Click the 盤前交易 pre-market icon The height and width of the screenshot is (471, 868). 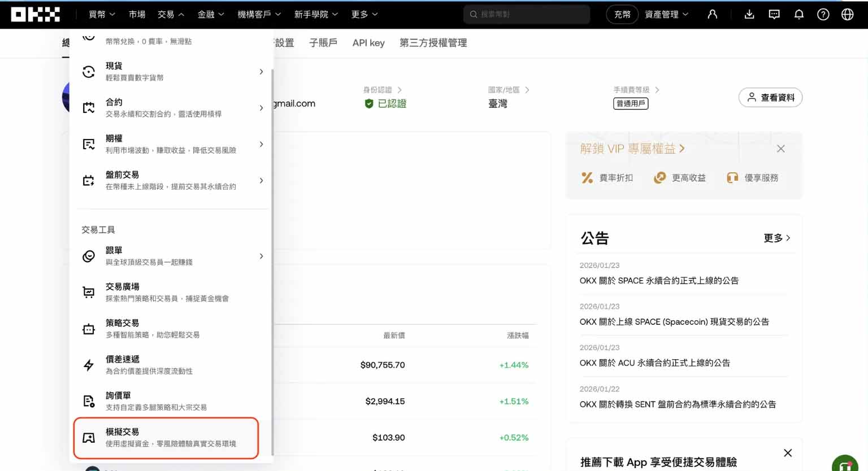(x=89, y=180)
